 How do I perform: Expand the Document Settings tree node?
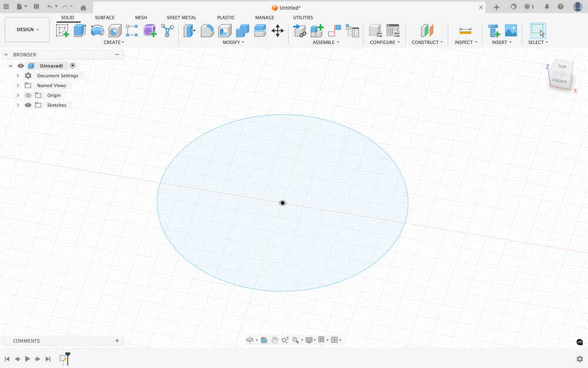(18, 76)
